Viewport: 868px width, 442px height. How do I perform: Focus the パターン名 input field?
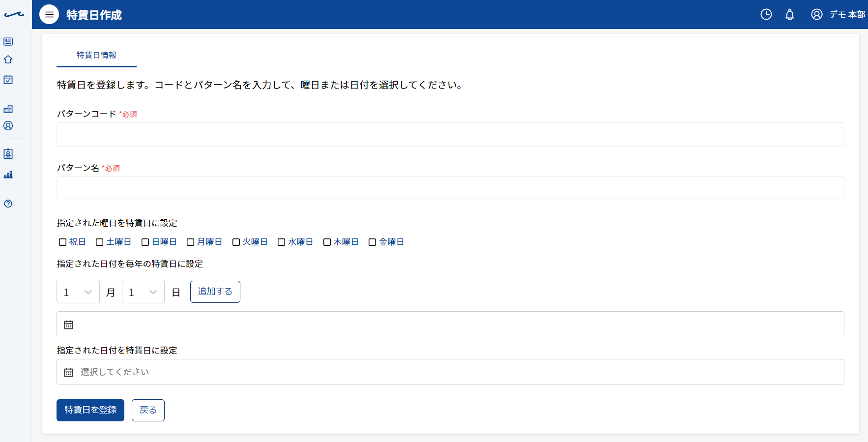(x=450, y=188)
